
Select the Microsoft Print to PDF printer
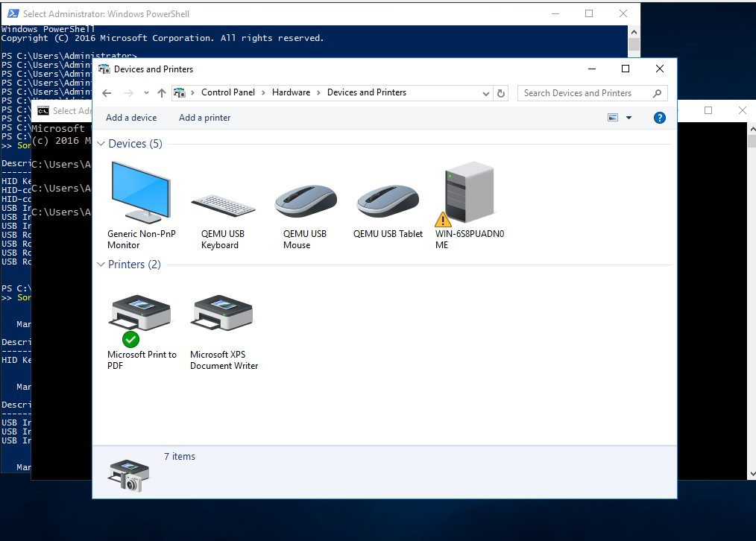point(140,313)
